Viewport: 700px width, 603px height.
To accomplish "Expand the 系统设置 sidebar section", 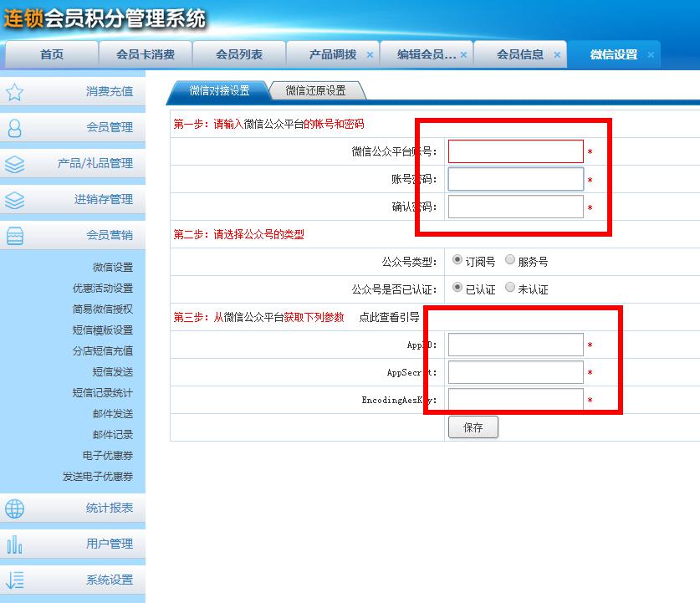I will point(109,580).
